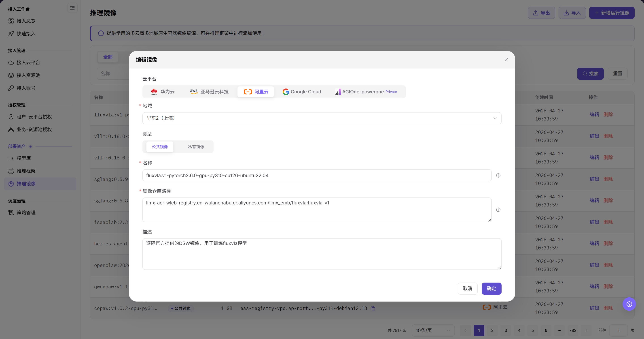Click the cube icon for 推理镜像

11,184
